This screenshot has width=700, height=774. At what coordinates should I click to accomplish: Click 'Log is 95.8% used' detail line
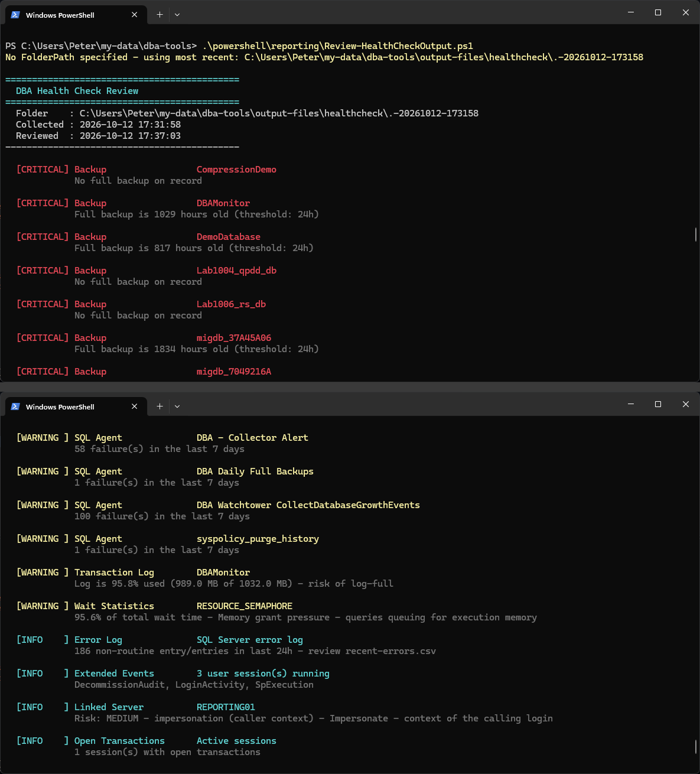point(234,584)
